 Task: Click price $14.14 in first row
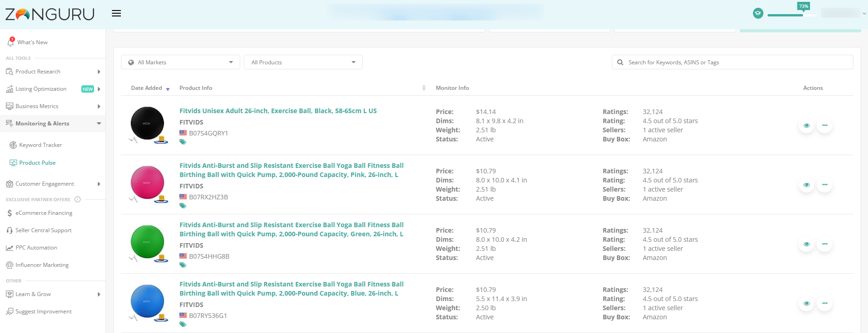click(486, 112)
